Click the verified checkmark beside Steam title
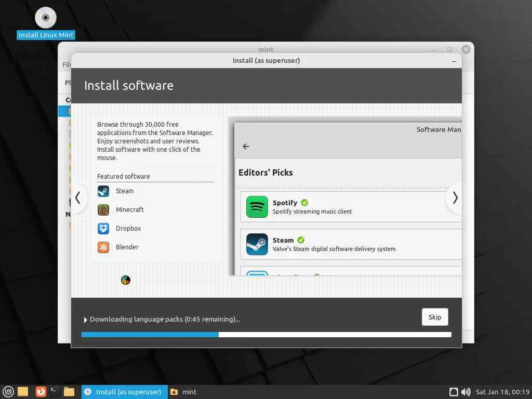Viewport: 532px width, 399px height. pos(301,240)
